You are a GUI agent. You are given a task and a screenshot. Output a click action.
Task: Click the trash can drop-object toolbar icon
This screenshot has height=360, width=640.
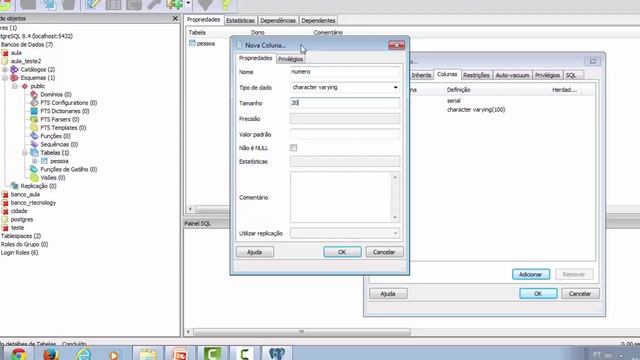click(x=69, y=5)
